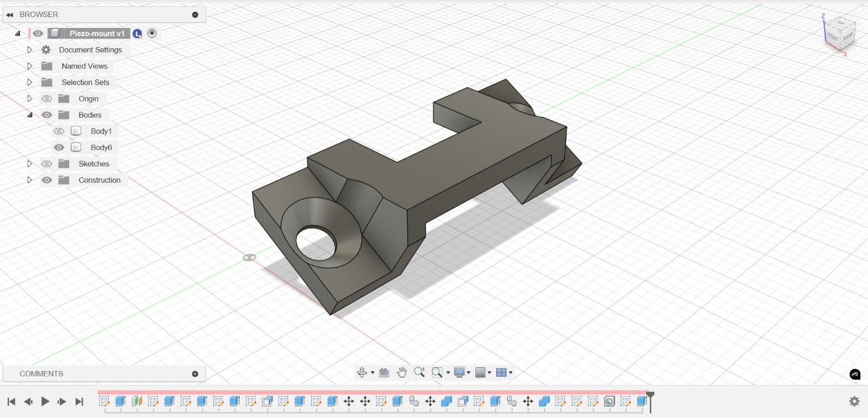Hide Body6 with its eye icon

coord(59,147)
